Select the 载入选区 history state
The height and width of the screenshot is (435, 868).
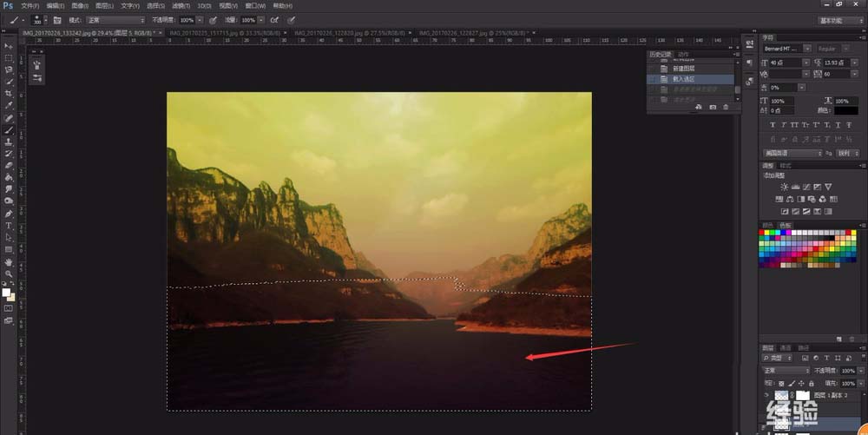click(x=692, y=79)
